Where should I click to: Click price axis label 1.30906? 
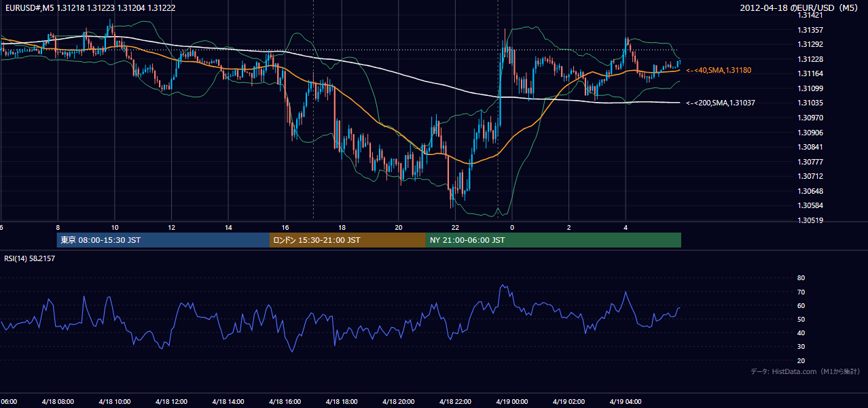pyautogui.click(x=810, y=133)
